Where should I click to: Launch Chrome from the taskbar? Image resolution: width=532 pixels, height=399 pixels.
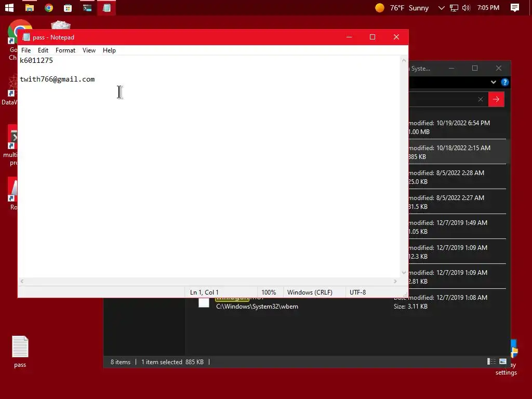[x=49, y=7]
